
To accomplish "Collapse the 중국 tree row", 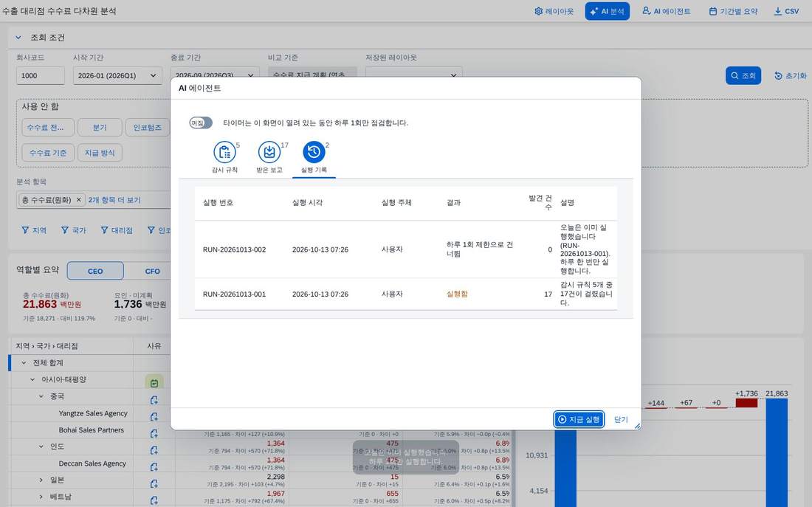I will tap(41, 396).
